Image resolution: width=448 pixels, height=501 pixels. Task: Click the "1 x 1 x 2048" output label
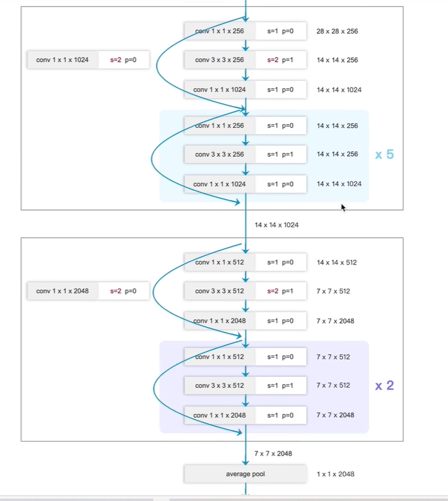pos(335,474)
